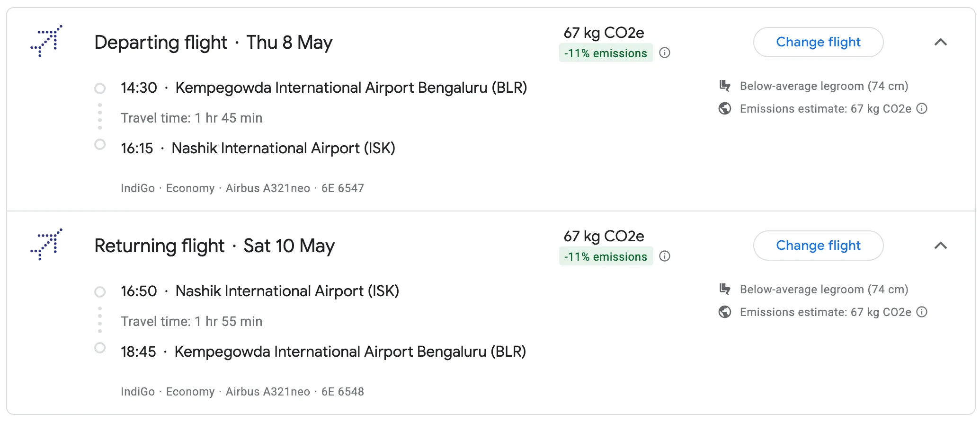
Task: Change the departing flight on Thu 8 May
Action: (818, 42)
